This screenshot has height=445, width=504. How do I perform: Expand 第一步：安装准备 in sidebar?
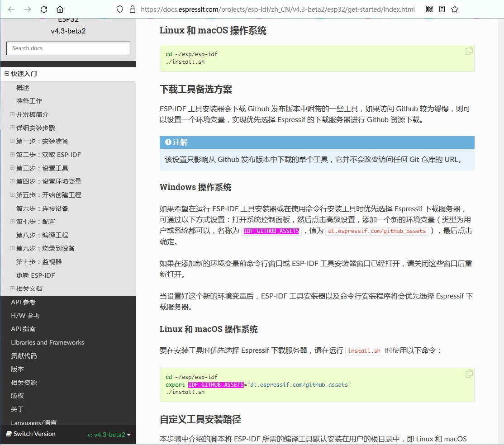pyautogui.click(x=12, y=141)
